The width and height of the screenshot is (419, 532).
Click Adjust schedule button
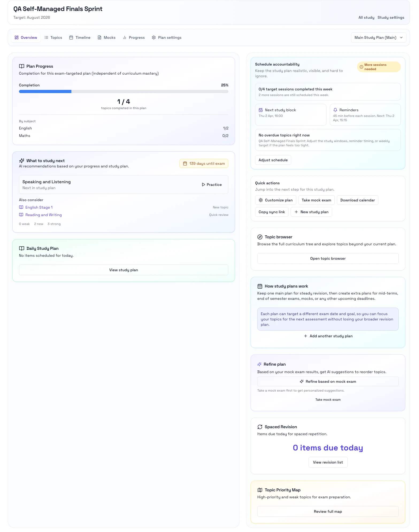(273, 160)
